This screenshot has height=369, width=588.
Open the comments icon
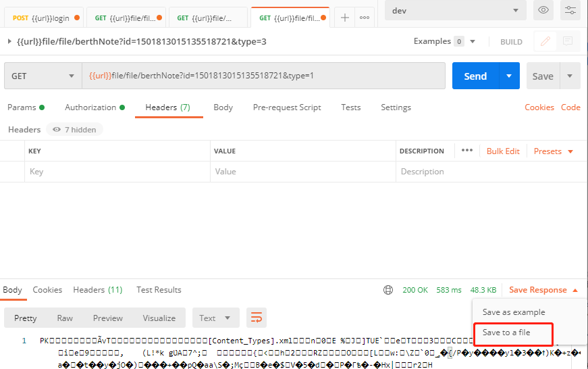click(567, 41)
